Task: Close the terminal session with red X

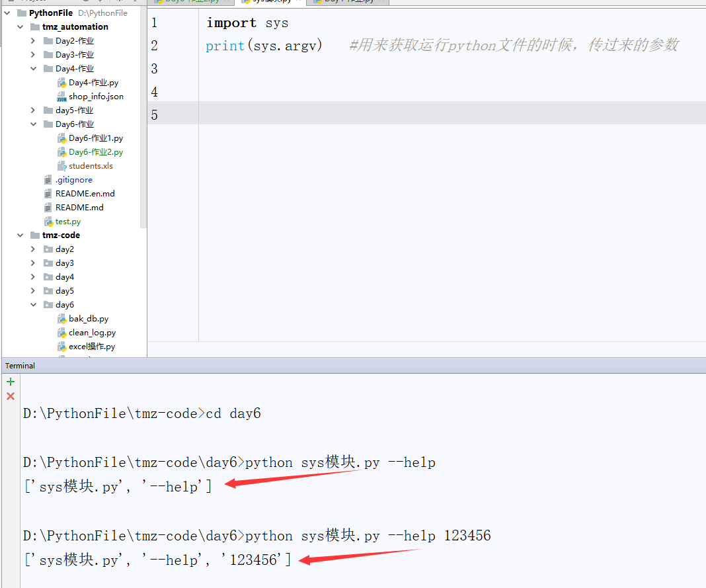Action: point(11,396)
